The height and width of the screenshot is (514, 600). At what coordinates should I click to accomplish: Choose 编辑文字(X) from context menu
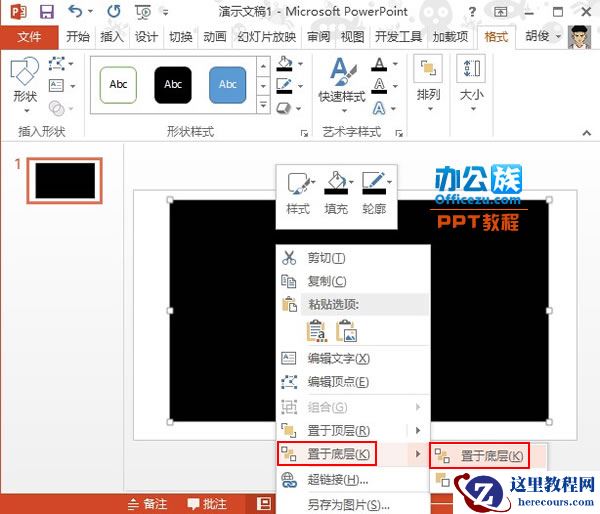[x=353, y=359]
